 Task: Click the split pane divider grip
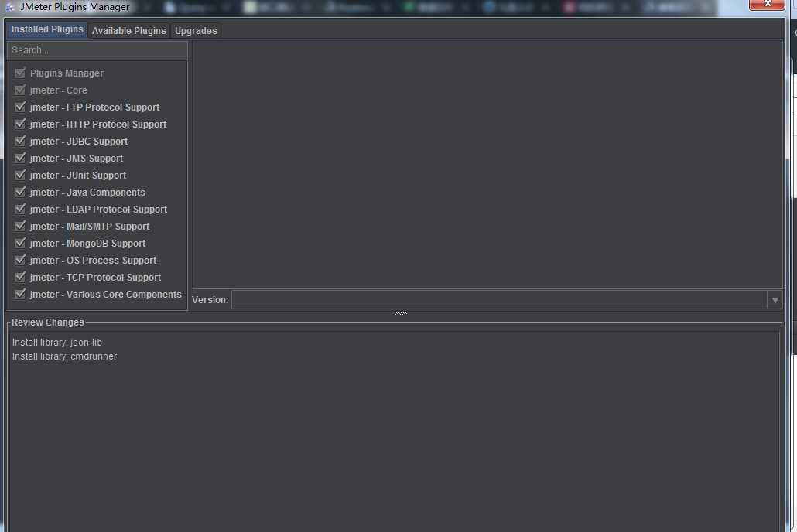pos(401,313)
